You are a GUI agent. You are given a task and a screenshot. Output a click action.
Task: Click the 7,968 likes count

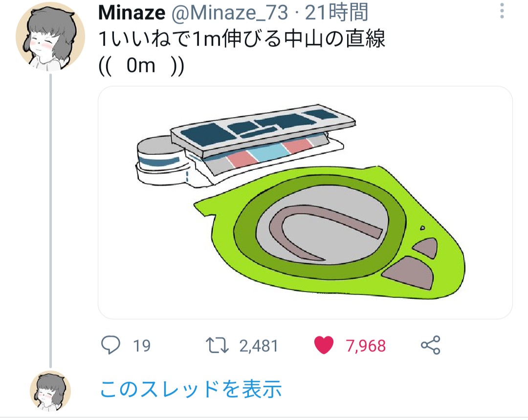click(366, 346)
